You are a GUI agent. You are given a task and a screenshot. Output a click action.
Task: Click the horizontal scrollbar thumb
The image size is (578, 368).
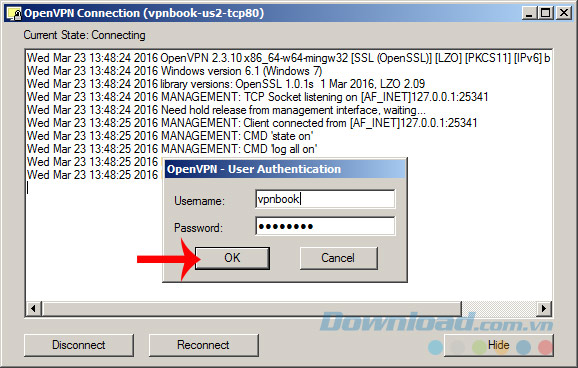coord(252,308)
